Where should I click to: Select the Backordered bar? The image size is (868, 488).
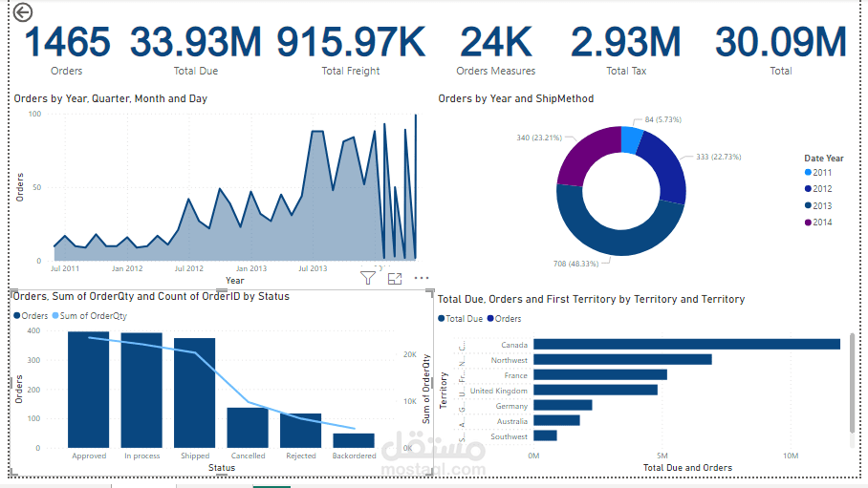pos(354,440)
